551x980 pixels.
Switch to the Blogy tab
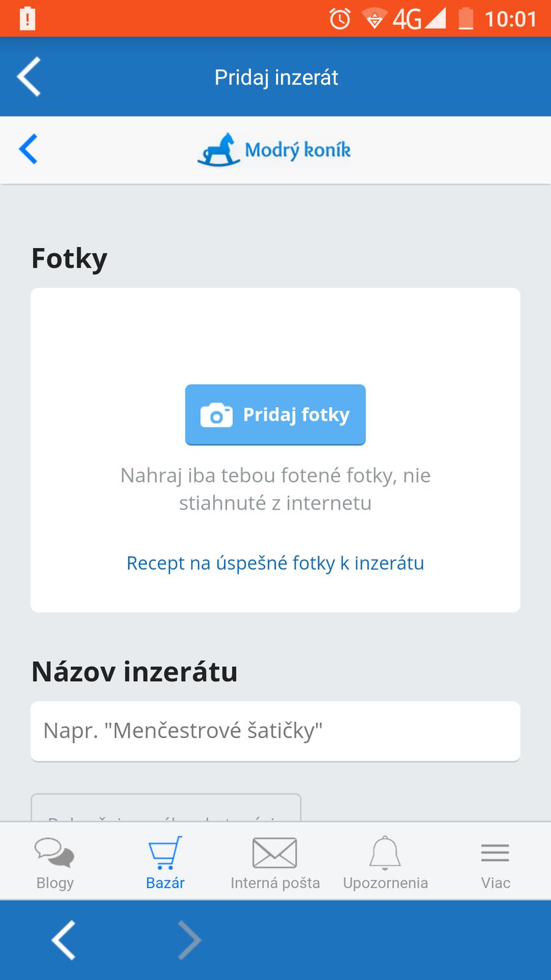pos(55,862)
